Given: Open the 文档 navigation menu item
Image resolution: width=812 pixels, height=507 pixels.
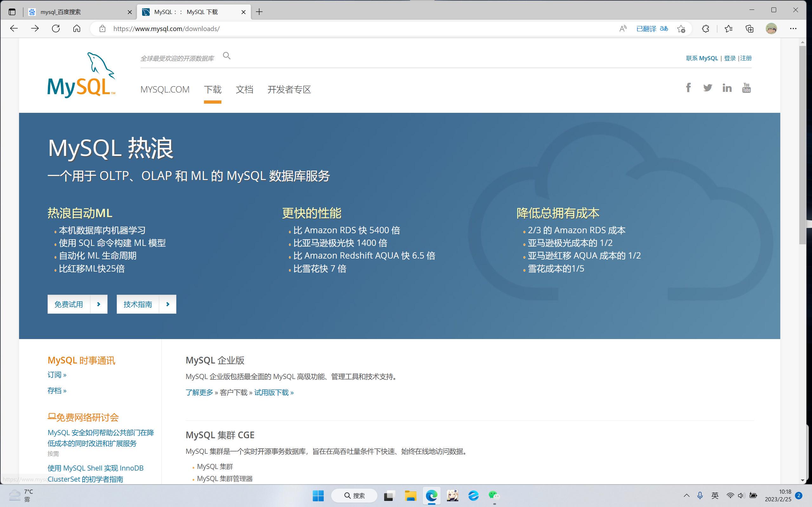Looking at the screenshot, I should click(244, 90).
